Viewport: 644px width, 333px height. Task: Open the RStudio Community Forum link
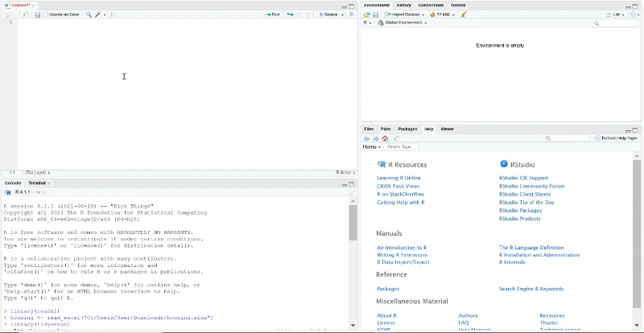[532, 186]
